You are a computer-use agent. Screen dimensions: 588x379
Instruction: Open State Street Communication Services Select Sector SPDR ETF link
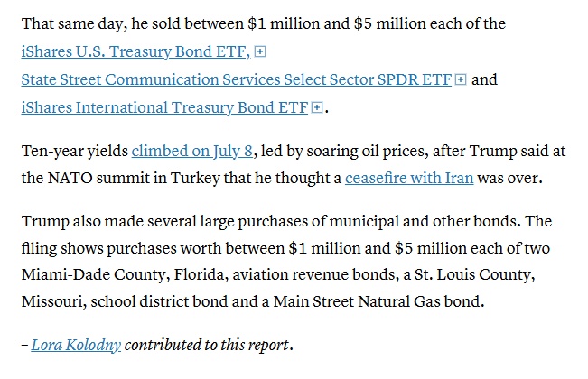click(x=237, y=79)
